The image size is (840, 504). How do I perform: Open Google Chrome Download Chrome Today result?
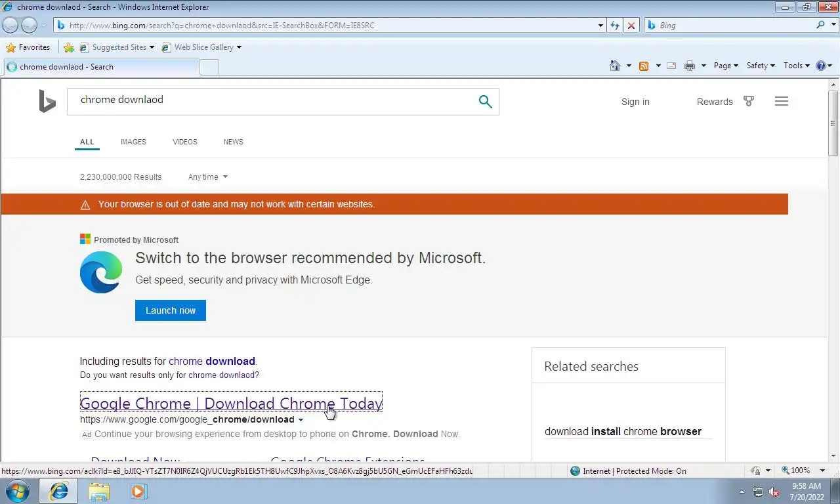231,404
